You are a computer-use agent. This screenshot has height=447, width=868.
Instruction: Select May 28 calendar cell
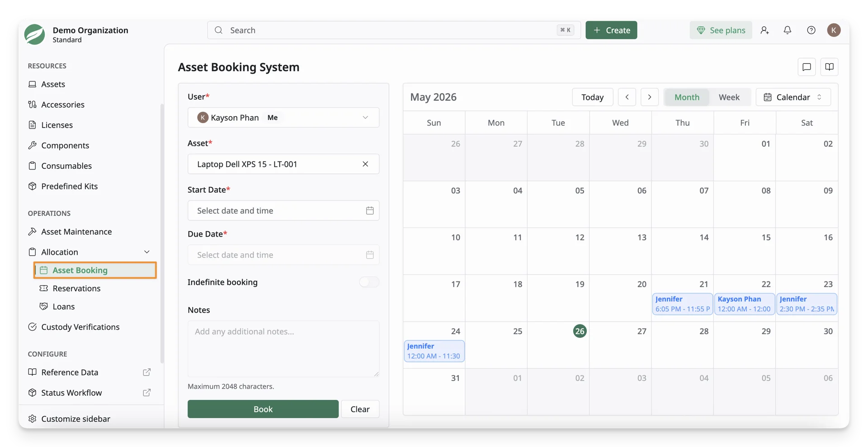point(683,345)
